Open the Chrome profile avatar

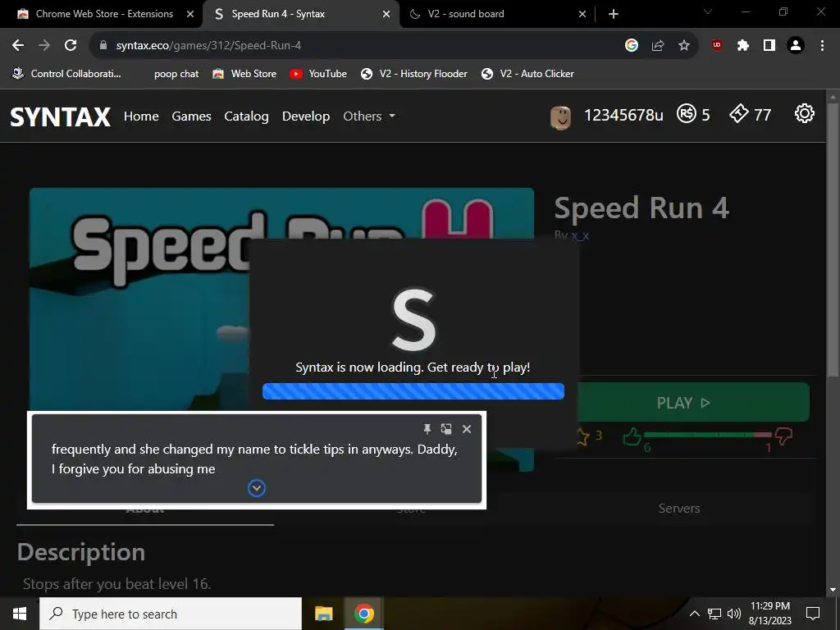click(796, 46)
